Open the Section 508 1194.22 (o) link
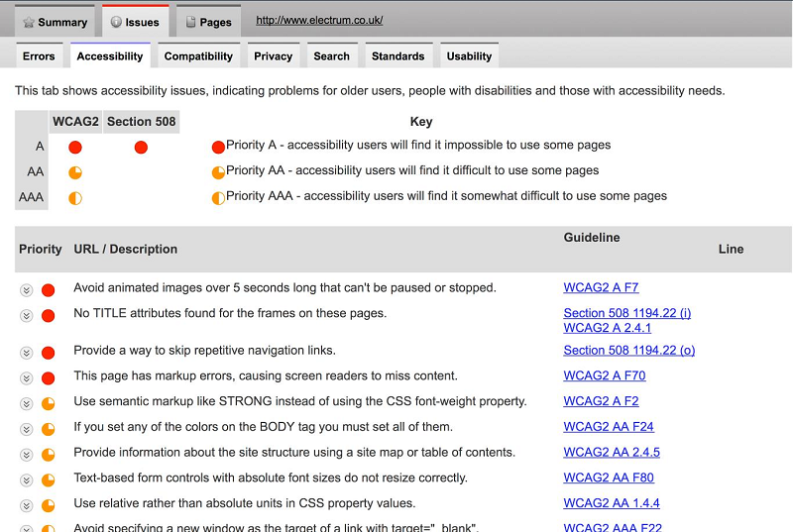The height and width of the screenshot is (532, 793). (629, 350)
